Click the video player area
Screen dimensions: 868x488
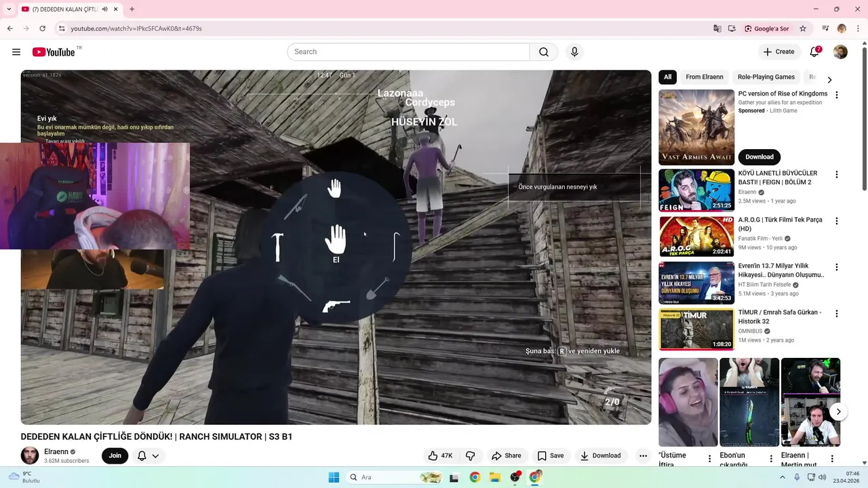click(x=336, y=247)
